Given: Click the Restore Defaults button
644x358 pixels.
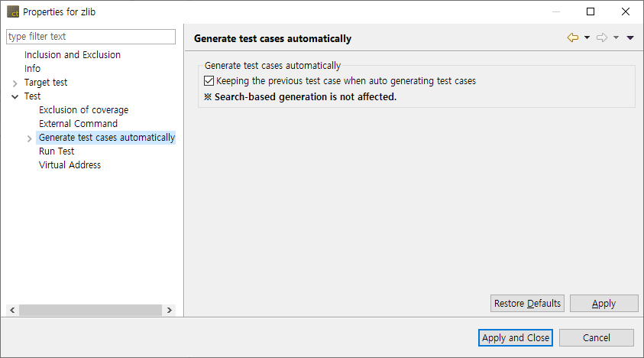Looking at the screenshot, I should [x=527, y=304].
